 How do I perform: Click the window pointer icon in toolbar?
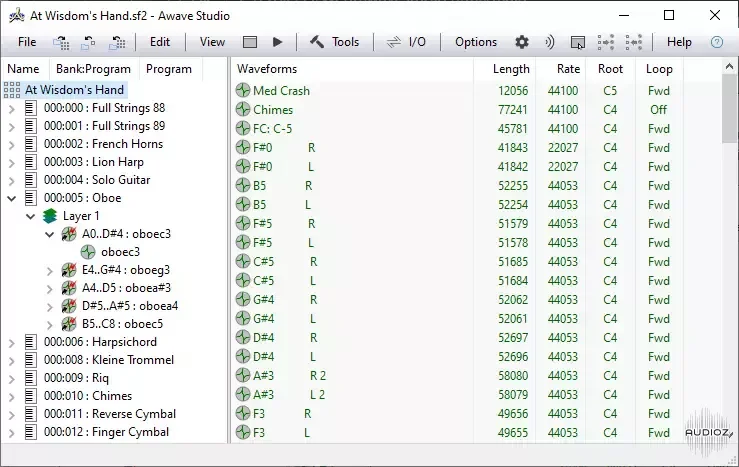click(578, 43)
